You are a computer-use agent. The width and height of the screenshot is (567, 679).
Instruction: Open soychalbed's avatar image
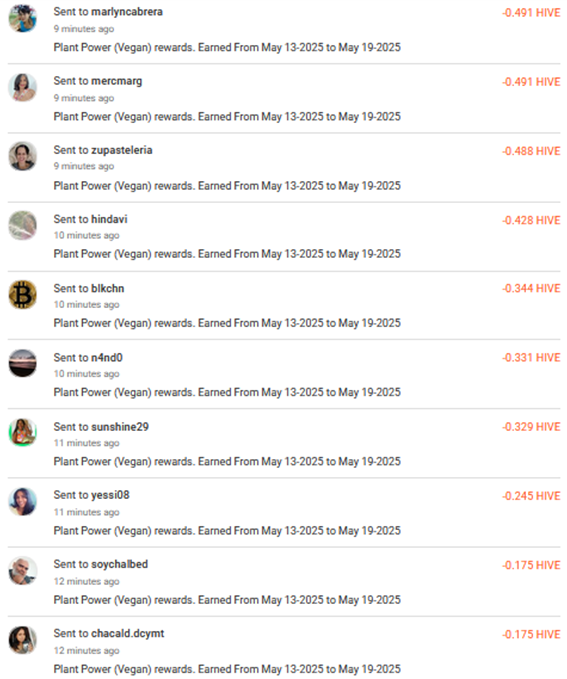tap(23, 571)
